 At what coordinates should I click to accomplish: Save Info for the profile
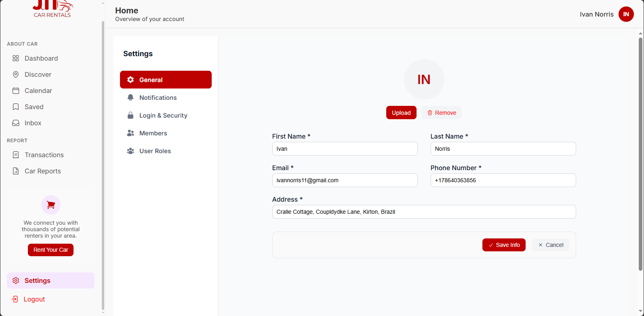[504, 245]
